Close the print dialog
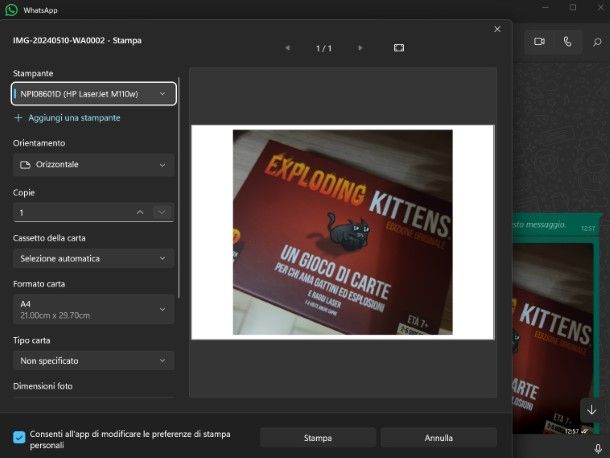The height and width of the screenshot is (458, 610). point(497,29)
